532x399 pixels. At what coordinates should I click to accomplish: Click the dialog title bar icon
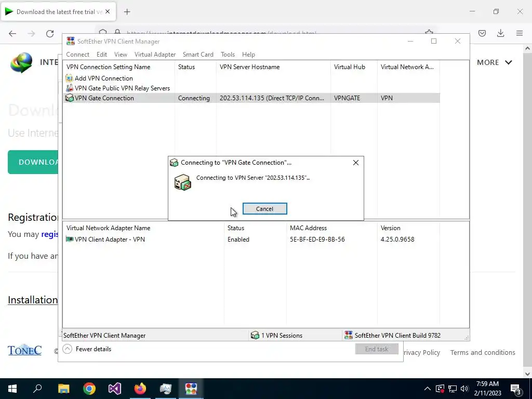174,163
